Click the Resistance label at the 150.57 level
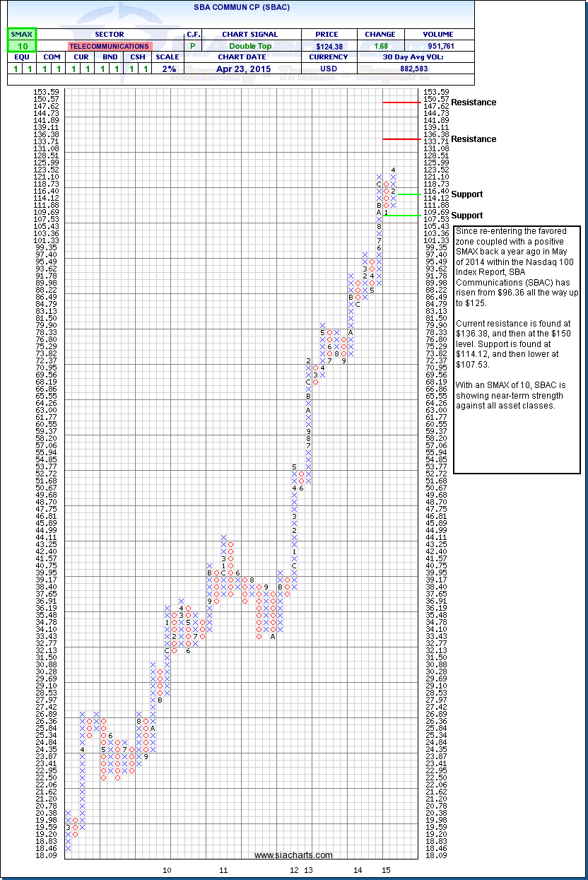588x880 pixels. coord(474,102)
